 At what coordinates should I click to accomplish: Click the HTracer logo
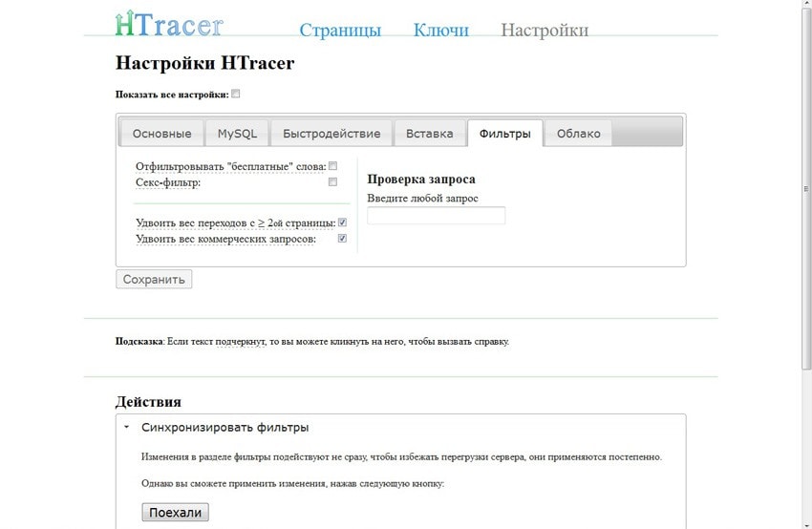click(169, 24)
